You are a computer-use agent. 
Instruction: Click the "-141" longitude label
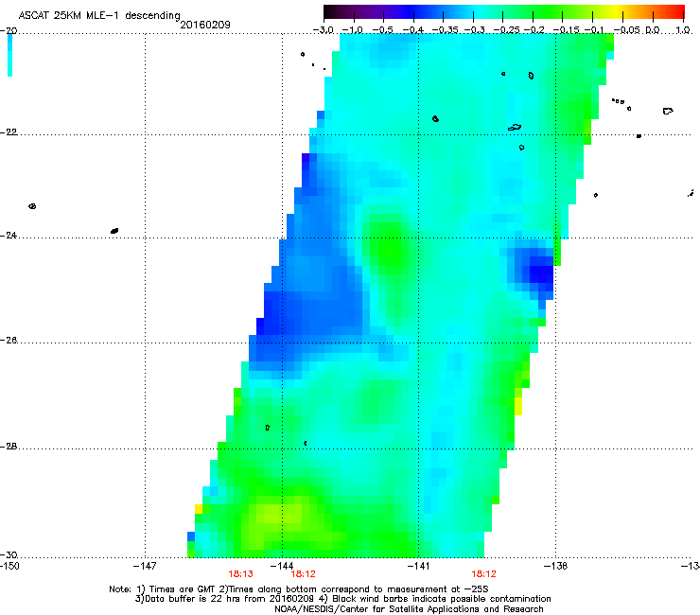(x=419, y=566)
